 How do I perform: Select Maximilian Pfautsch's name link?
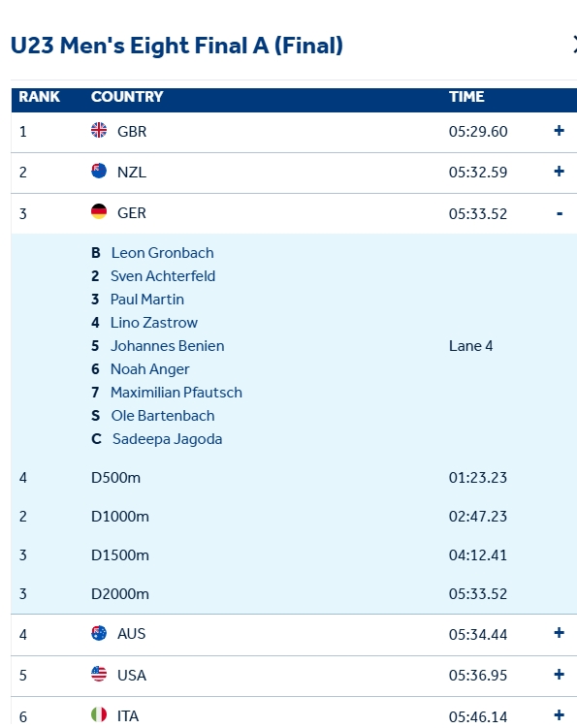pyautogui.click(x=176, y=393)
